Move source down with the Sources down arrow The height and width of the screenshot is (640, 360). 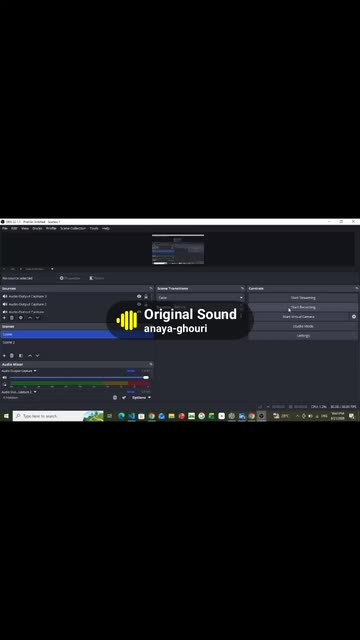pyautogui.click(x=37, y=318)
